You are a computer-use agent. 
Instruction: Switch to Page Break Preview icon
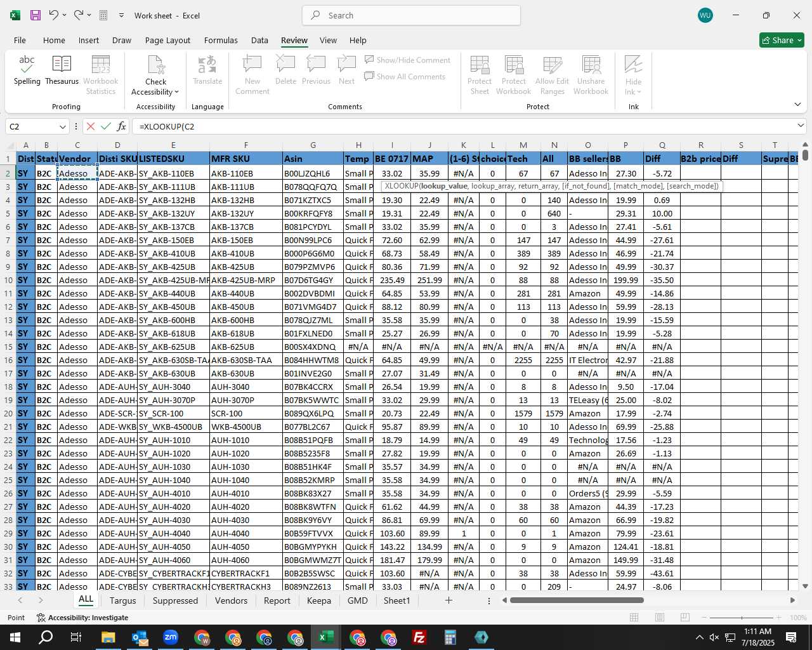click(684, 618)
